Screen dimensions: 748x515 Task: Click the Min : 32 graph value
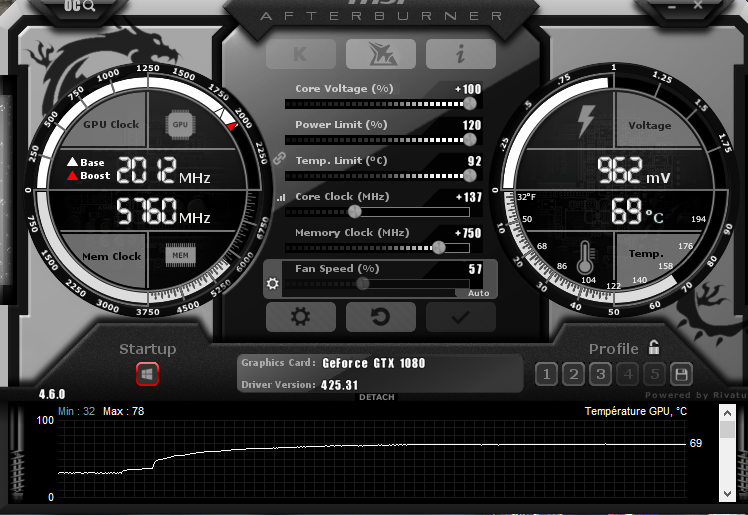coord(76,412)
